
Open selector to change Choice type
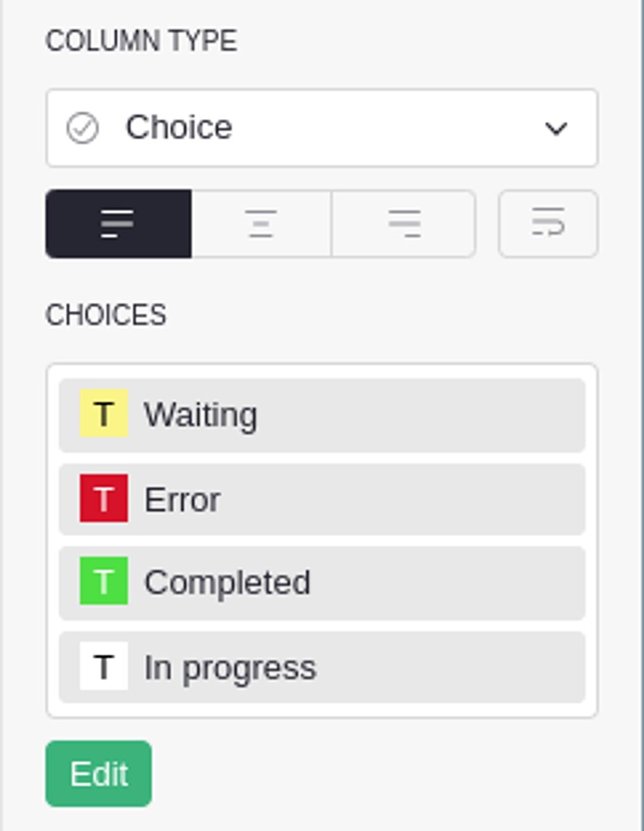coord(324,127)
